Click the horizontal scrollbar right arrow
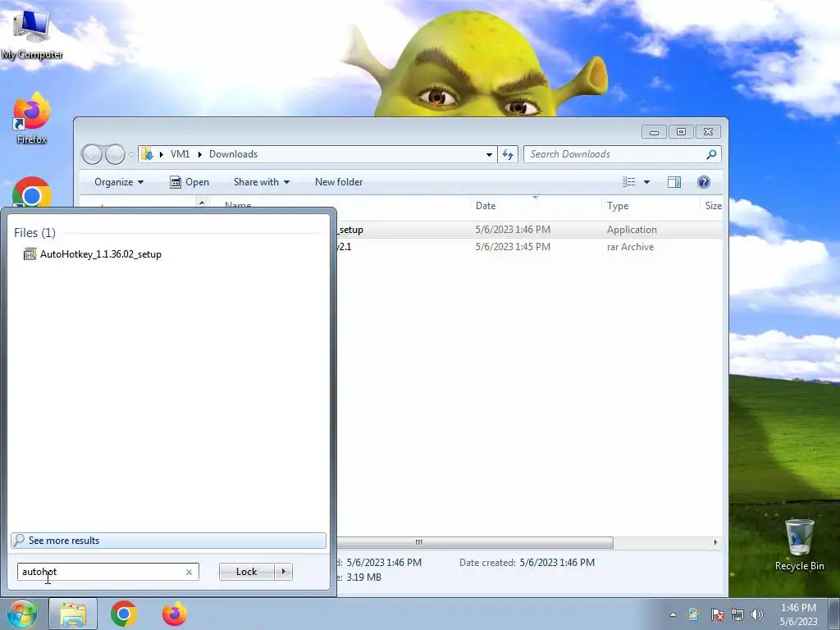The height and width of the screenshot is (630, 840). [715, 542]
